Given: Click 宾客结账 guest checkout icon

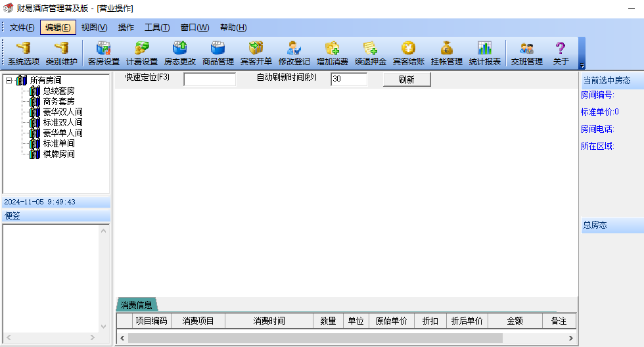Looking at the screenshot, I should 408,53.
